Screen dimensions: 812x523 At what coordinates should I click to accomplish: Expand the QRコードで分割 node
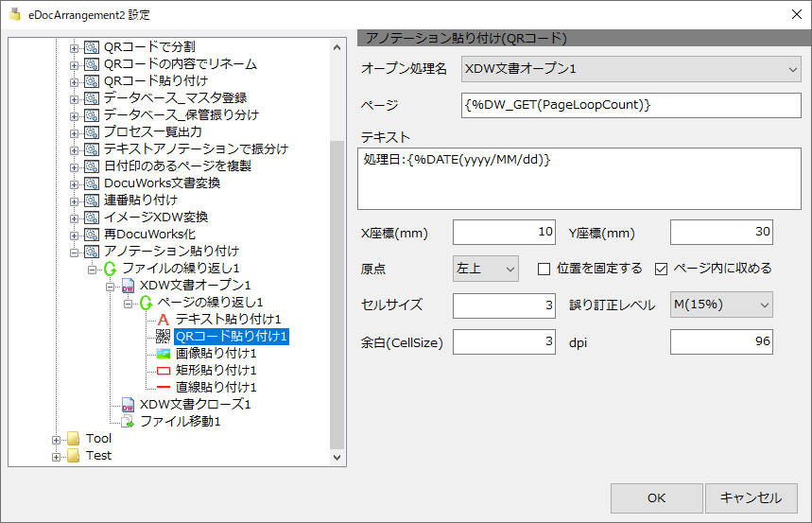[x=74, y=48]
